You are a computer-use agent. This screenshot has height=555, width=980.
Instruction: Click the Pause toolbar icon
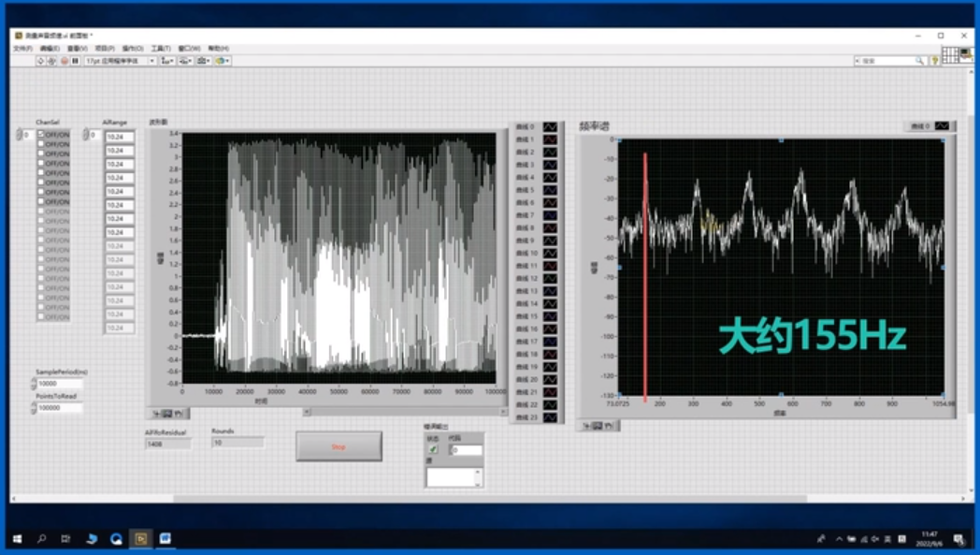pos(75,61)
